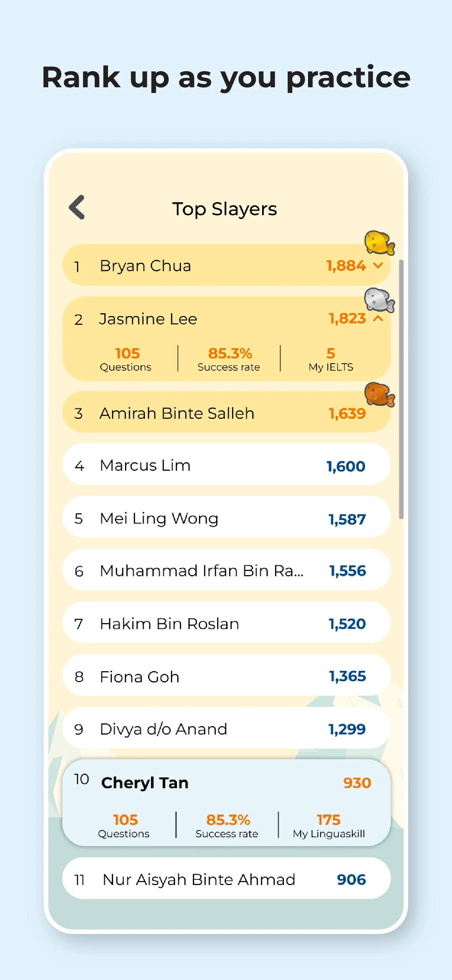Click Cheryl Tan's name

[x=145, y=783]
